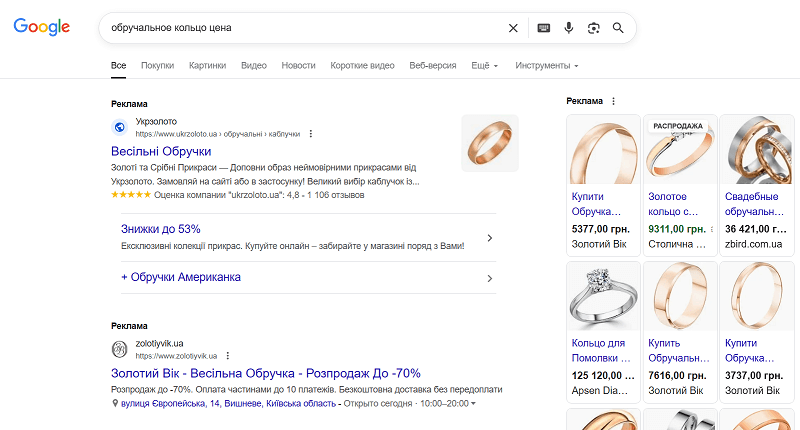Click the ring thumbnail in Укрзолото ad
This screenshot has height=430, width=800.
[490, 143]
